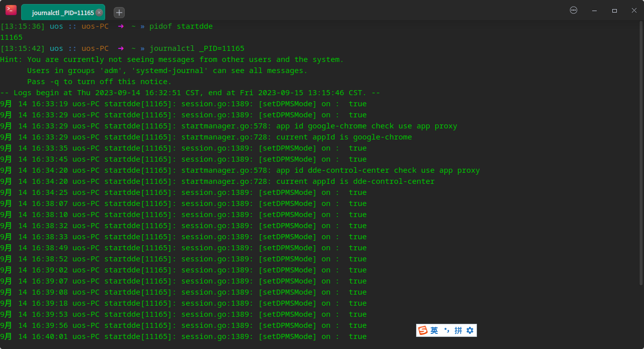Image resolution: width=644 pixels, height=349 pixels.
Task: Click the 'pidof startdde' command text
Action: [x=181, y=26]
